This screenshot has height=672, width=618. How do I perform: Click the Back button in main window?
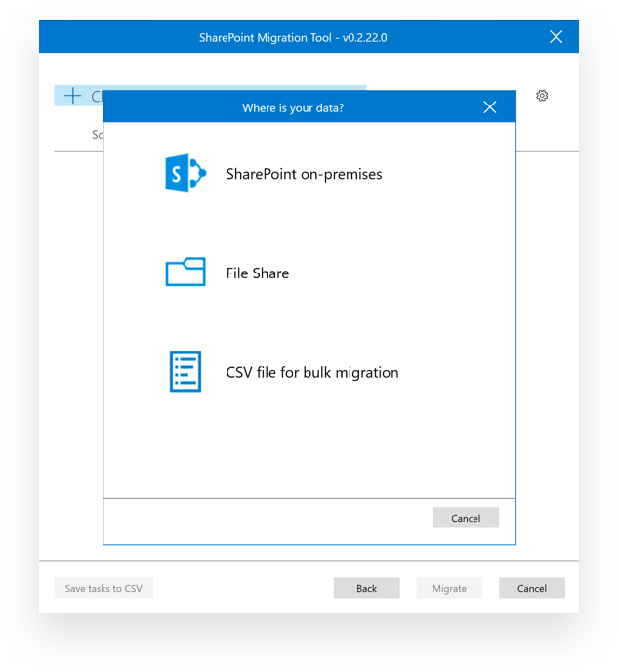coord(367,588)
